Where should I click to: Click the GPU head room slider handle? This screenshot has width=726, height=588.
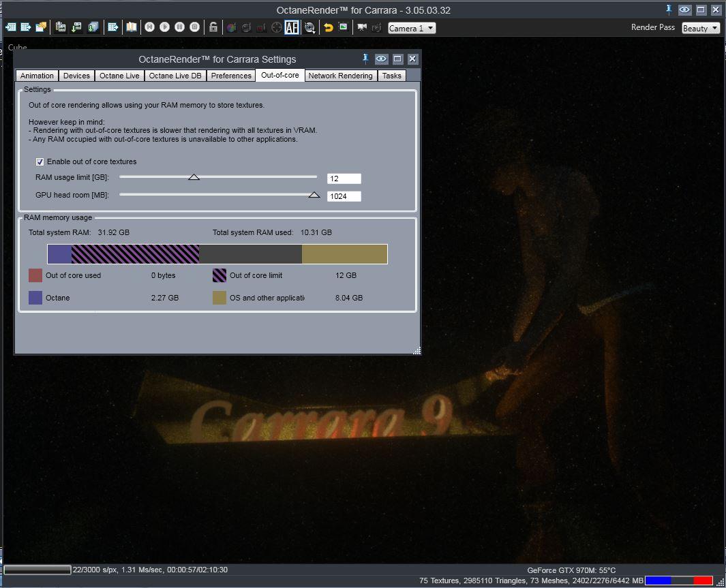coord(314,195)
